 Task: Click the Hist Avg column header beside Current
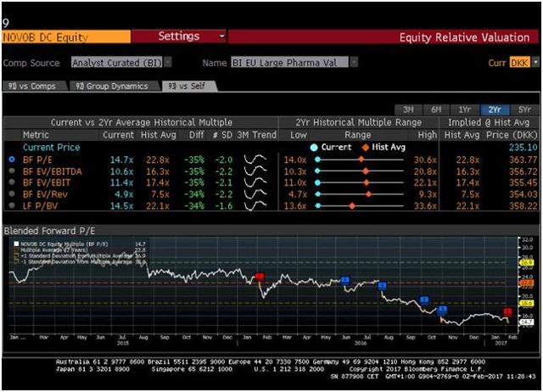click(x=159, y=135)
